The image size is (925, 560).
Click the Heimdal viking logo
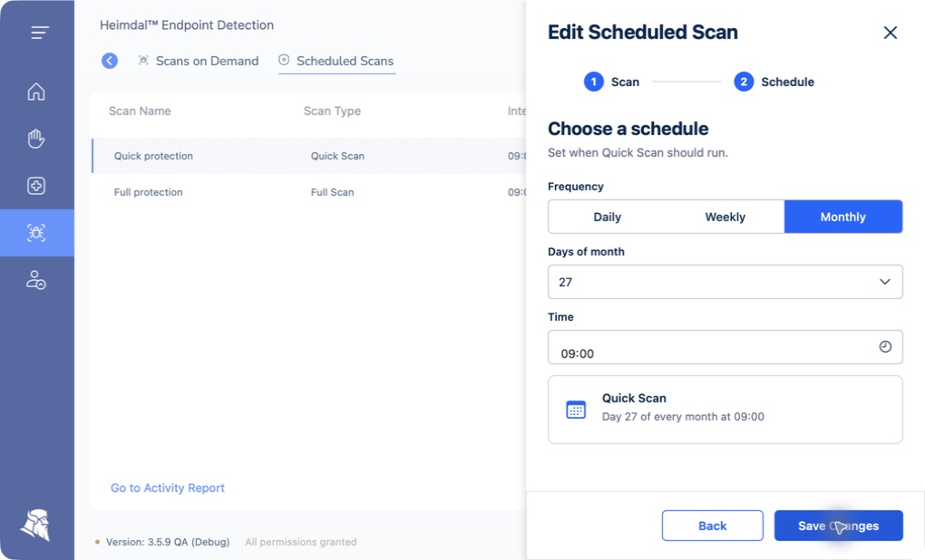(36, 525)
